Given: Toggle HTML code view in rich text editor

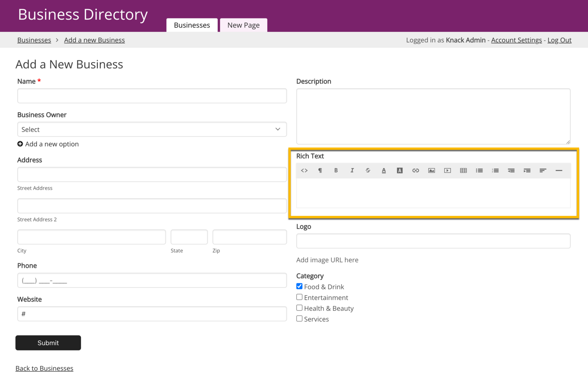Looking at the screenshot, I should pos(304,171).
